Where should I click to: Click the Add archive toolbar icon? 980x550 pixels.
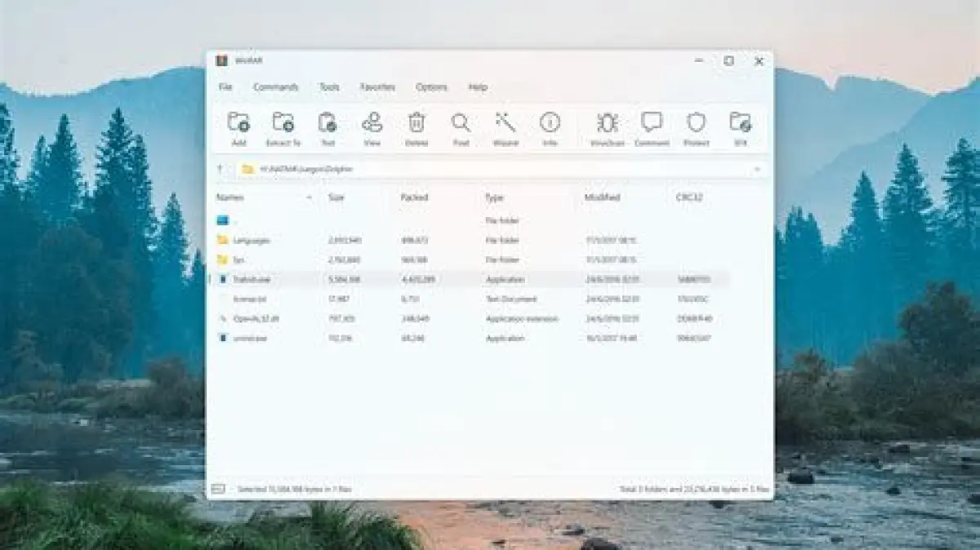[x=238, y=123]
